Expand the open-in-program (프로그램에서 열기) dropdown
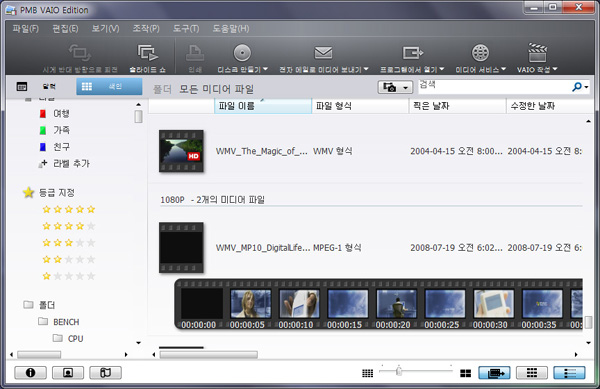Viewport: 600px width, 389px height. click(x=442, y=69)
